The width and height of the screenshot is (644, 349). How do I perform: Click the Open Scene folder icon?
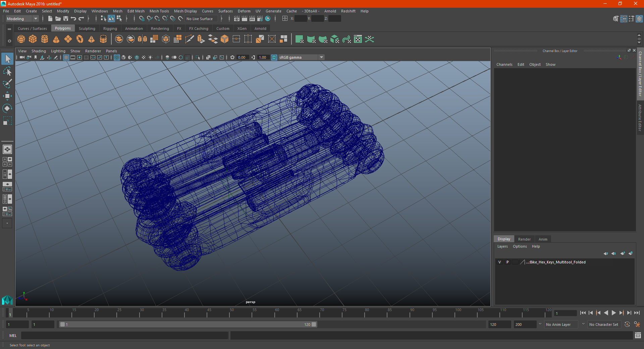tap(58, 19)
